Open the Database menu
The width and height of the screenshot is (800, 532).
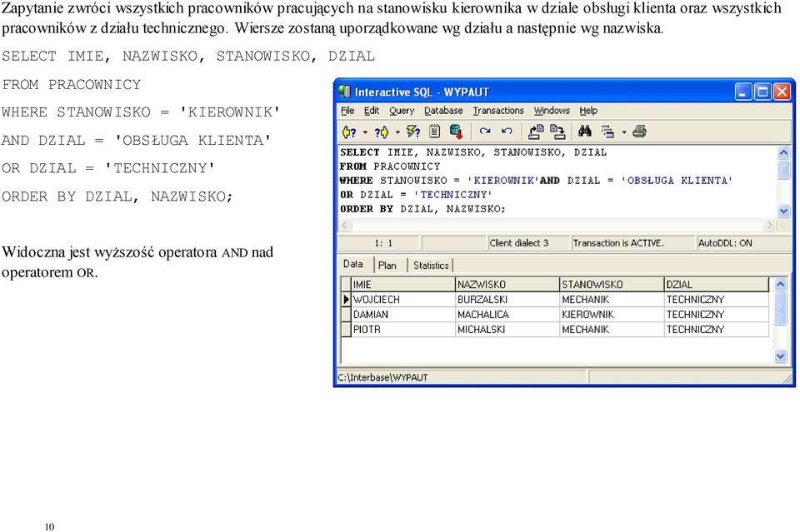(443, 111)
